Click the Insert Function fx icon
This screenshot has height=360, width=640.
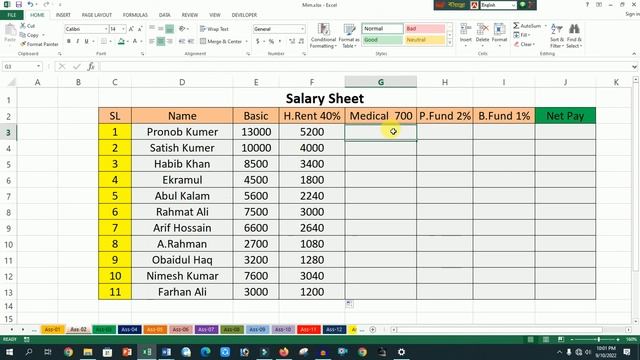click(91, 66)
